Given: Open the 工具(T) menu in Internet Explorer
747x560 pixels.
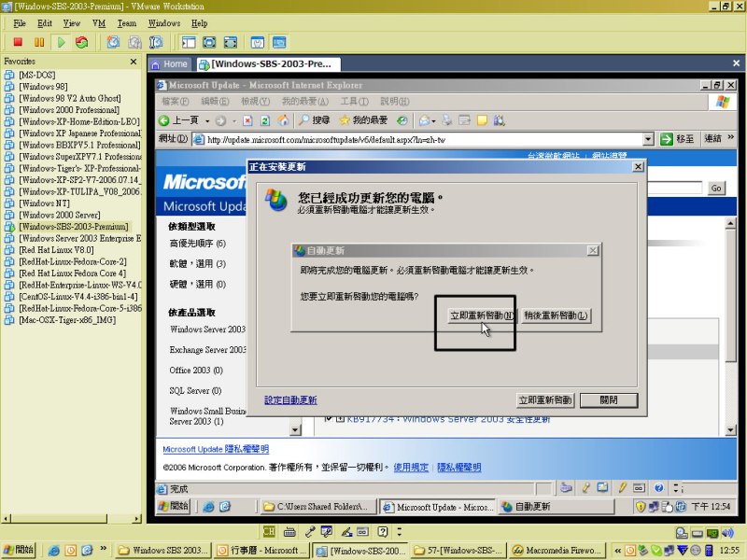Looking at the screenshot, I should point(354,102).
